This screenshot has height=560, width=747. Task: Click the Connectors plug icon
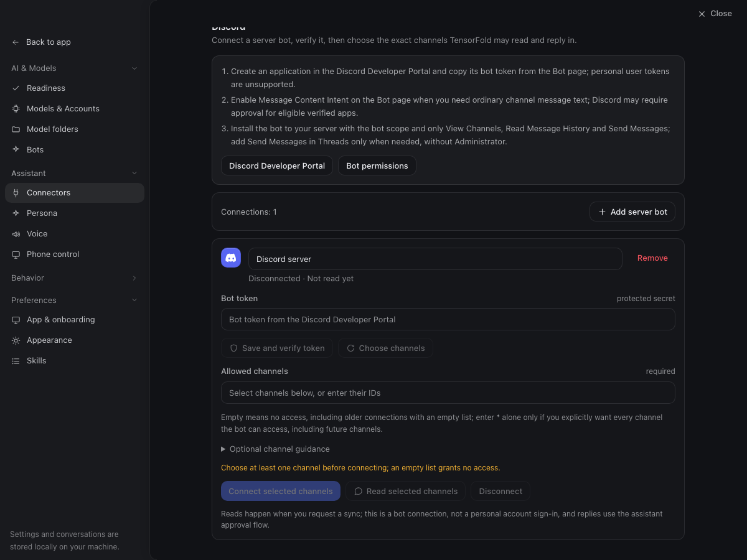(x=16, y=193)
